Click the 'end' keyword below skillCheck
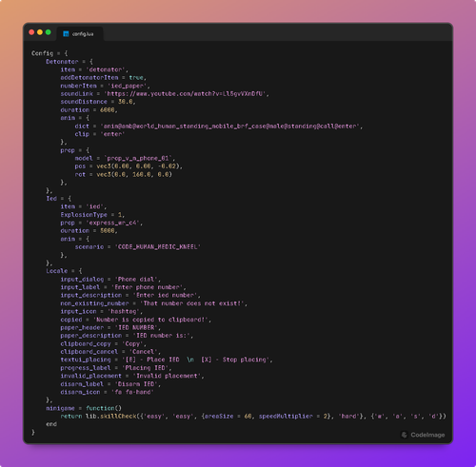Image resolution: width=476 pixels, height=467 pixels. point(51,424)
